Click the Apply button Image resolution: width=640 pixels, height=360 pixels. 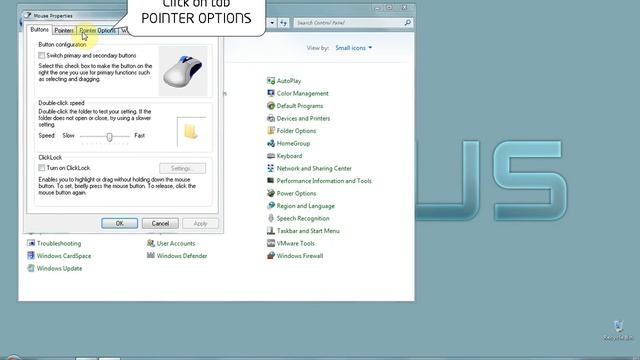tap(200, 223)
